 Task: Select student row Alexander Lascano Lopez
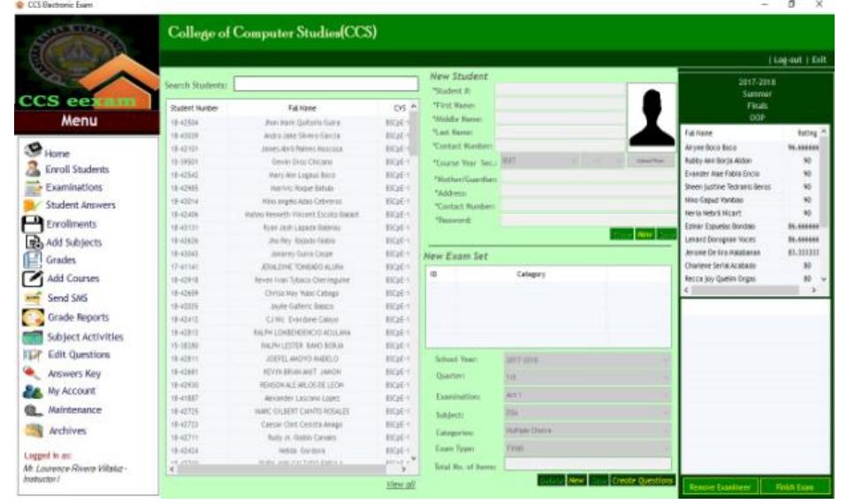coord(289,398)
